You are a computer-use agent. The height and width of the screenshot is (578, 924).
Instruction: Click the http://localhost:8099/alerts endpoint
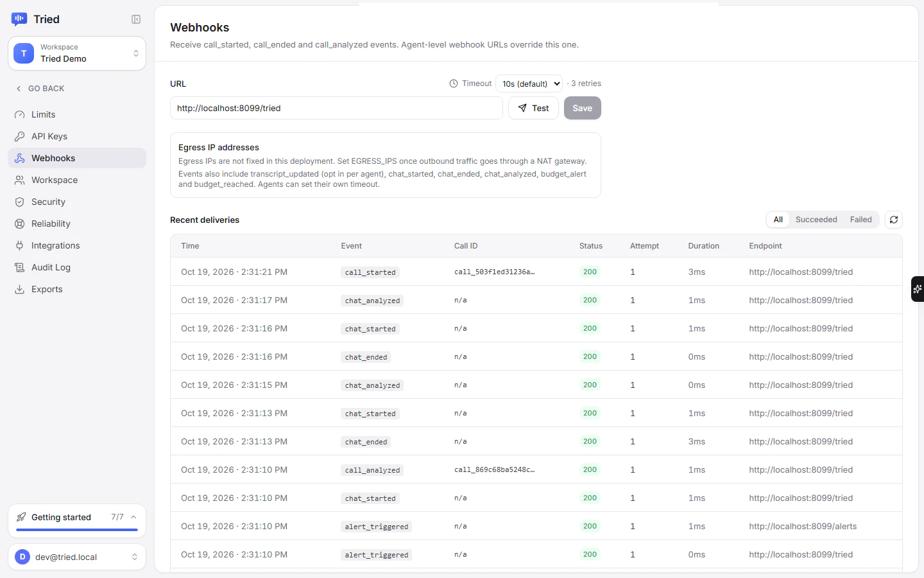pyautogui.click(x=803, y=526)
